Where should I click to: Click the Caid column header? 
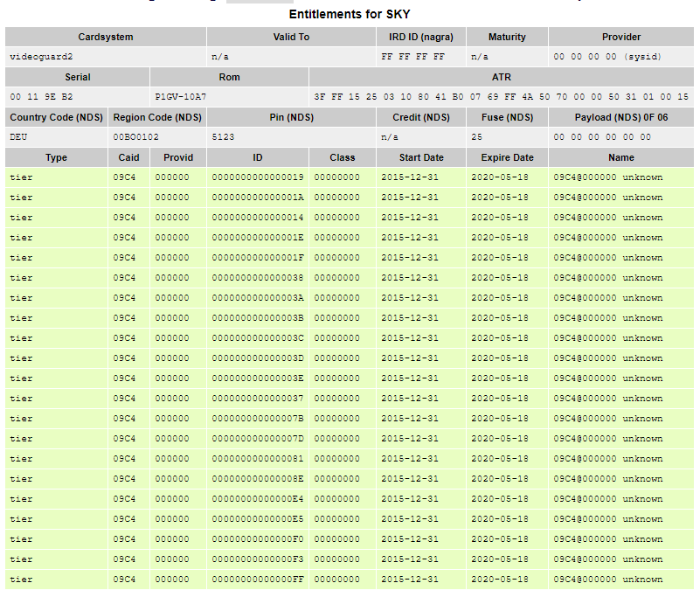tap(128, 157)
